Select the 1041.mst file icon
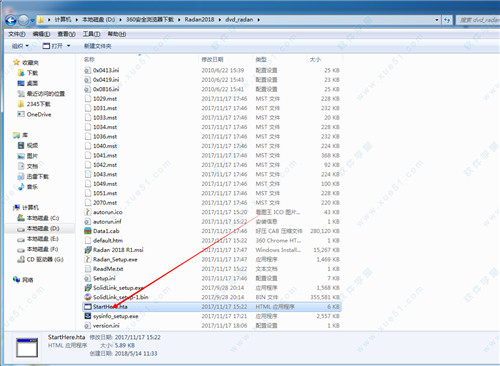The width and height of the screenshot is (500, 366). [x=88, y=155]
